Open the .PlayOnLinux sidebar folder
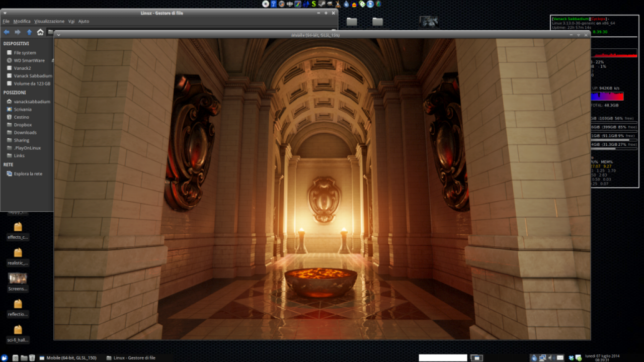 tap(27, 148)
